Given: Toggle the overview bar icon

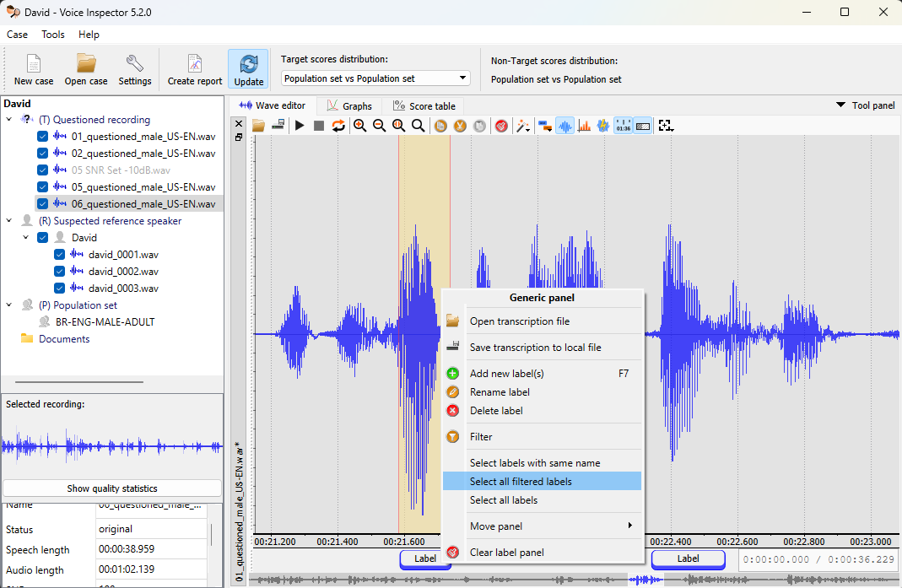Looking at the screenshot, I should click(x=643, y=126).
